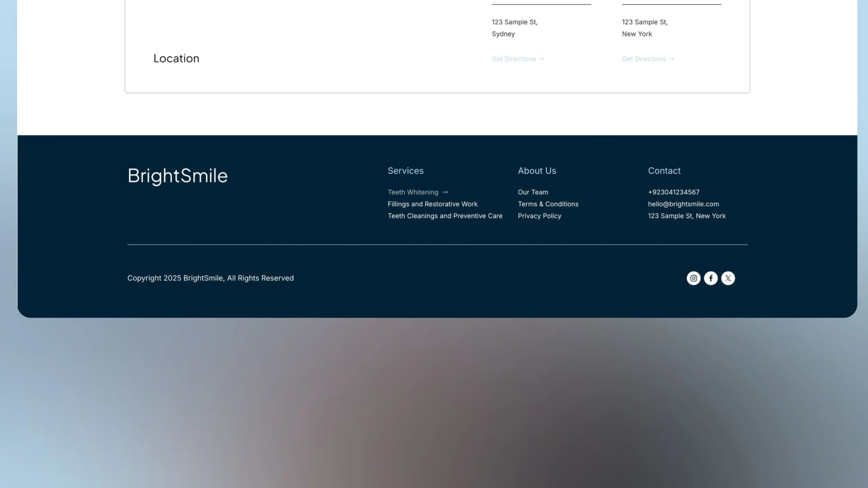
Task: Select the About Us footer heading
Action: tap(536, 170)
